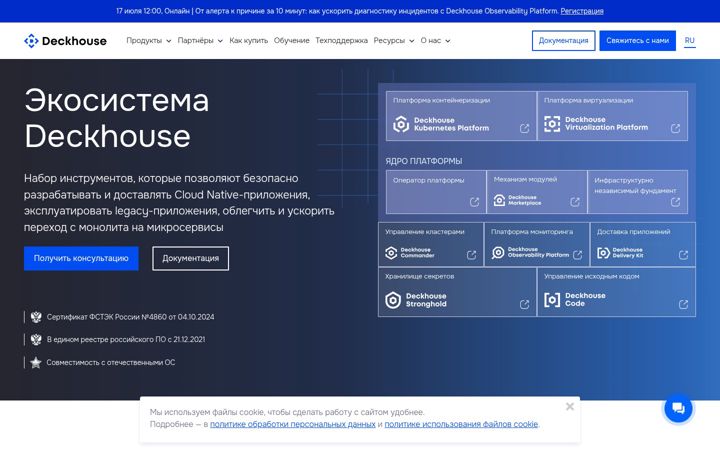
Task: Open the Техподдержка menu item
Action: tap(341, 40)
